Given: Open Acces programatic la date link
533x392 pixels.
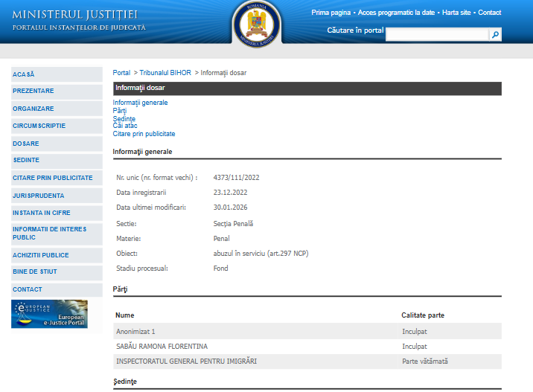Looking at the screenshot, I should click(x=396, y=13).
